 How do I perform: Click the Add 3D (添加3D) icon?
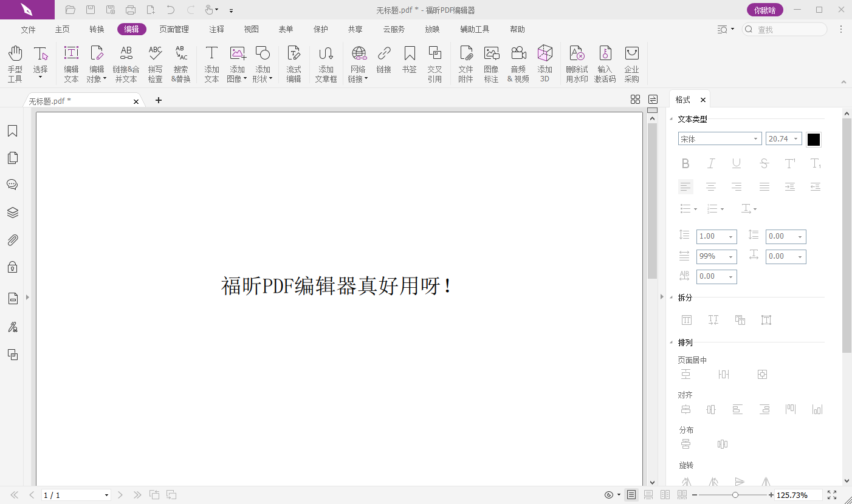click(x=545, y=64)
